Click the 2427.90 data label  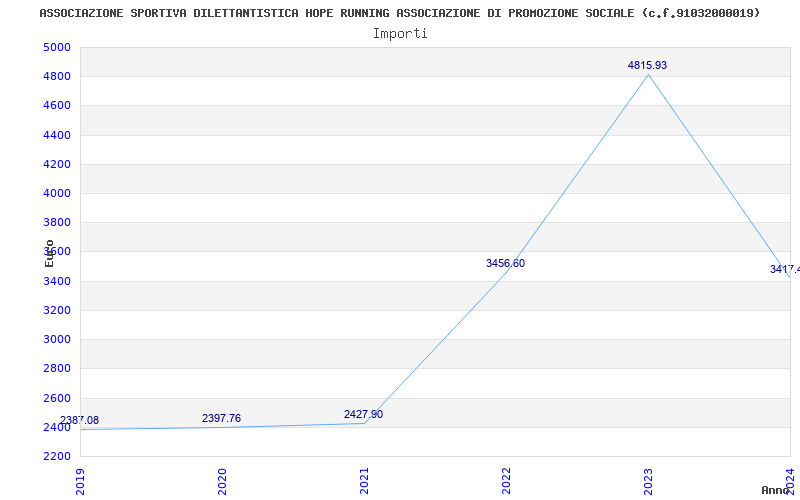click(x=363, y=414)
